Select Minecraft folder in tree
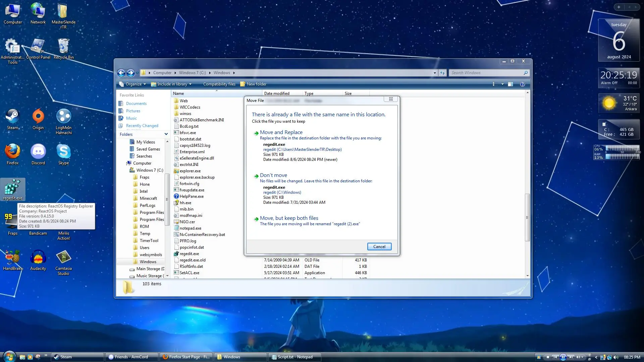The width and height of the screenshot is (644, 362). tap(148, 198)
